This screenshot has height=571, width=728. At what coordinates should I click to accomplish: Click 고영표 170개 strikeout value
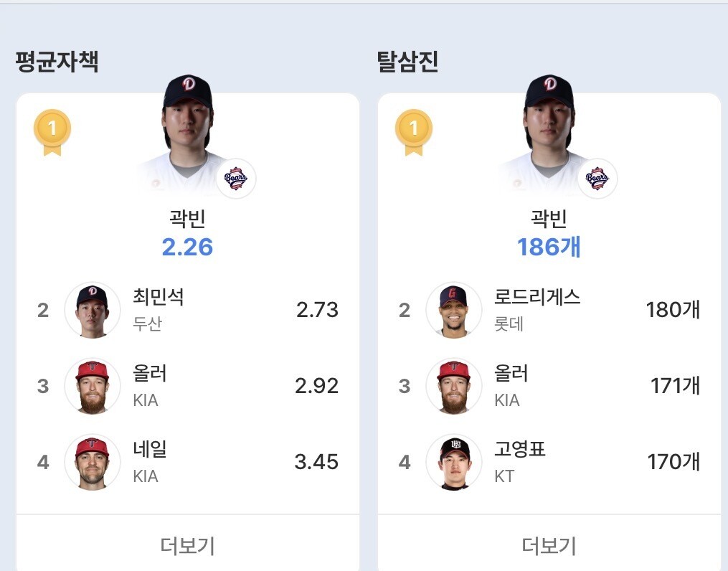[x=673, y=462]
